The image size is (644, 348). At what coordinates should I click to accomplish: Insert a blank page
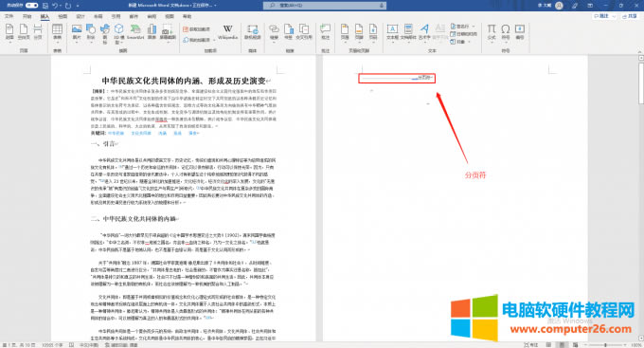24,31
